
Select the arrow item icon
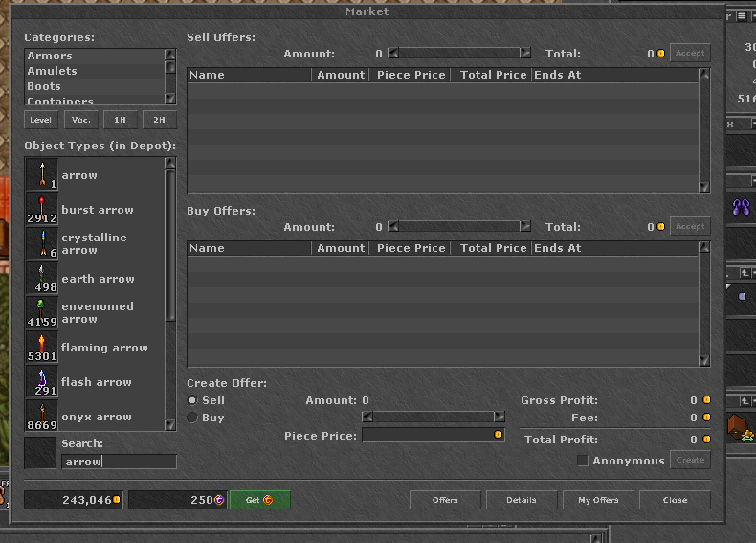pos(42,174)
